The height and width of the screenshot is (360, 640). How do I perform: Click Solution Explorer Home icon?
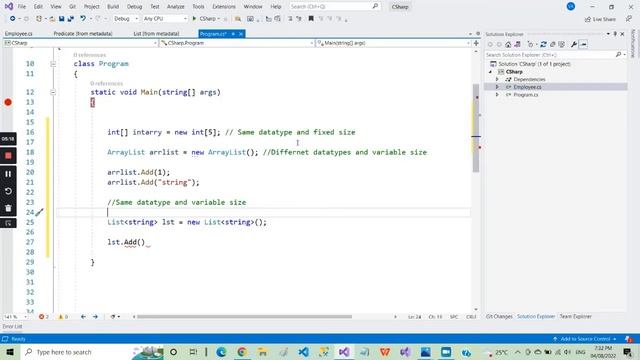click(x=508, y=44)
